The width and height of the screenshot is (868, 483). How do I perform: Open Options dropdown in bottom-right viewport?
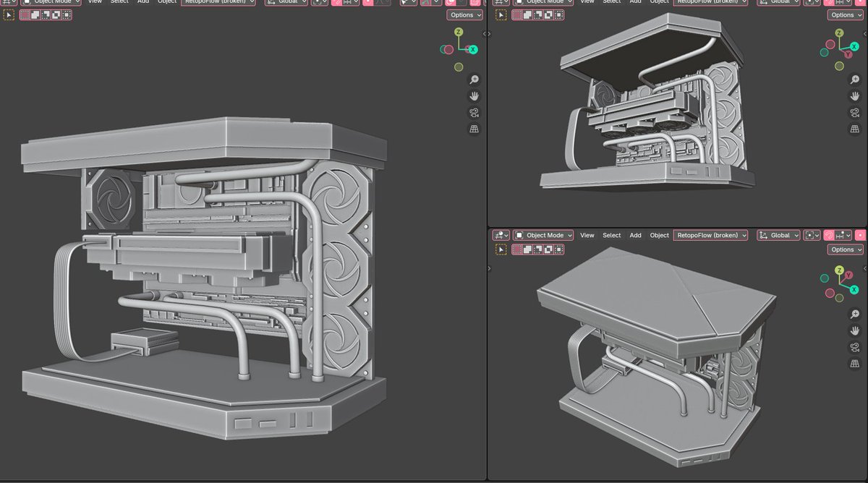click(846, 249)
